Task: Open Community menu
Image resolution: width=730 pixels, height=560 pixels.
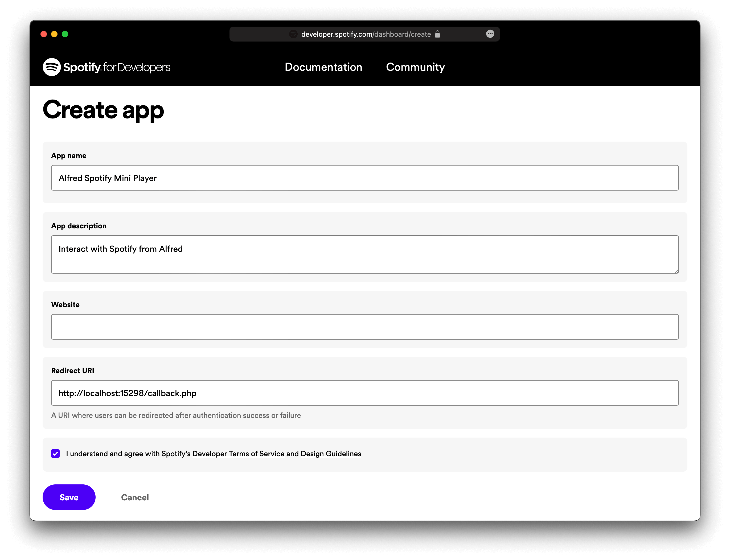Action: click(415, 67)
